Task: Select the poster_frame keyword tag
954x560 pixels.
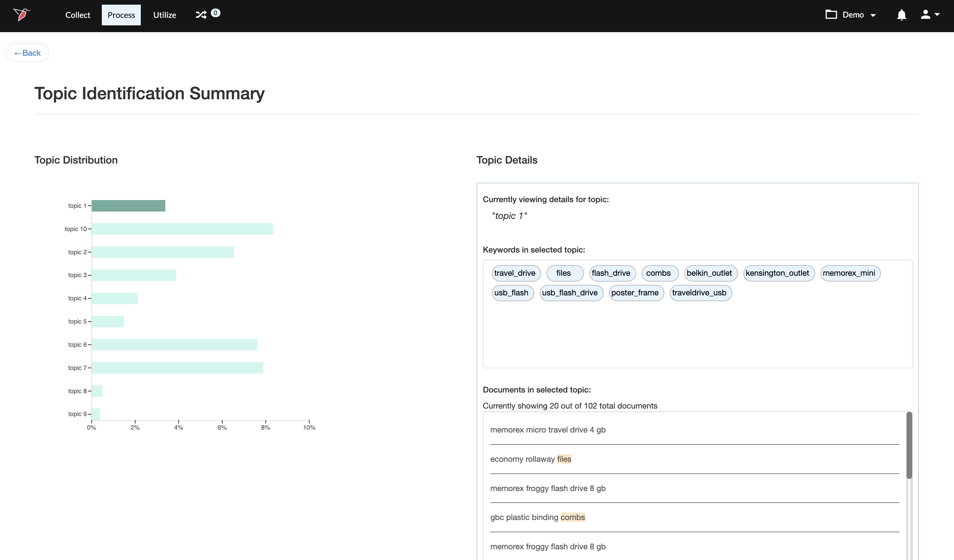Action: click(x=636, y=293)
